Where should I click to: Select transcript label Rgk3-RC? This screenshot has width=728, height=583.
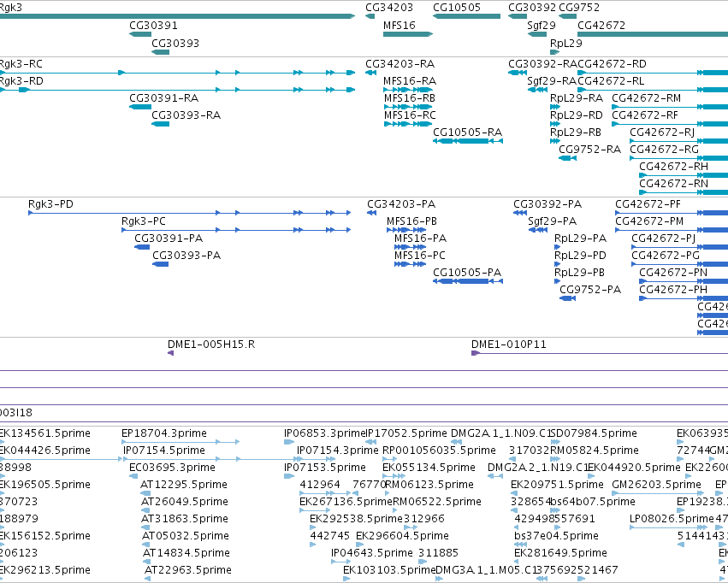21,64
